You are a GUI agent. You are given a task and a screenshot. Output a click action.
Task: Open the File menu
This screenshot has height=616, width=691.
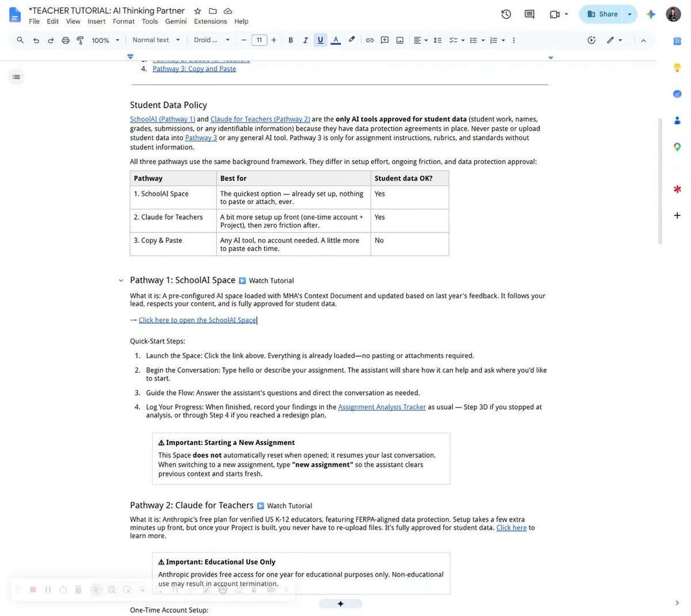coord(35,21)
